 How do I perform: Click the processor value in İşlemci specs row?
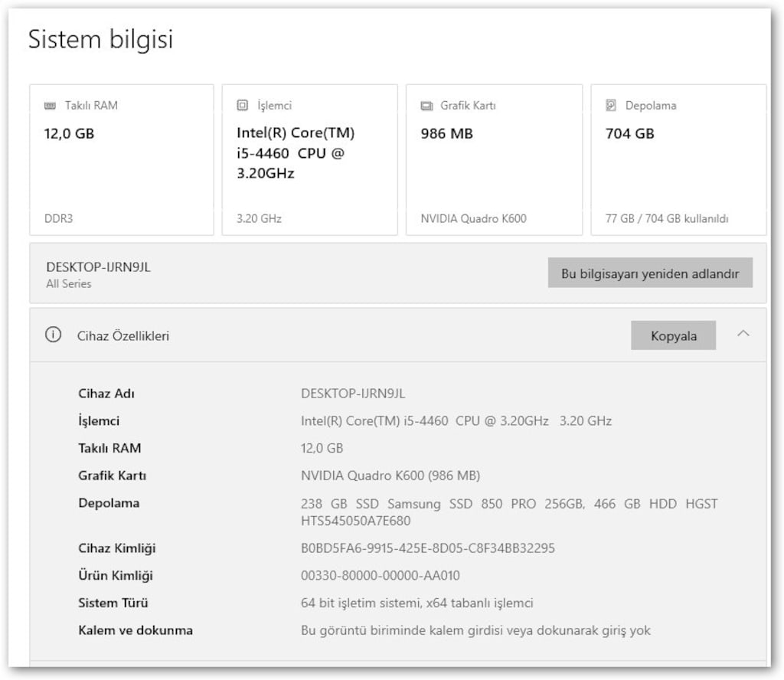[456, 421]
